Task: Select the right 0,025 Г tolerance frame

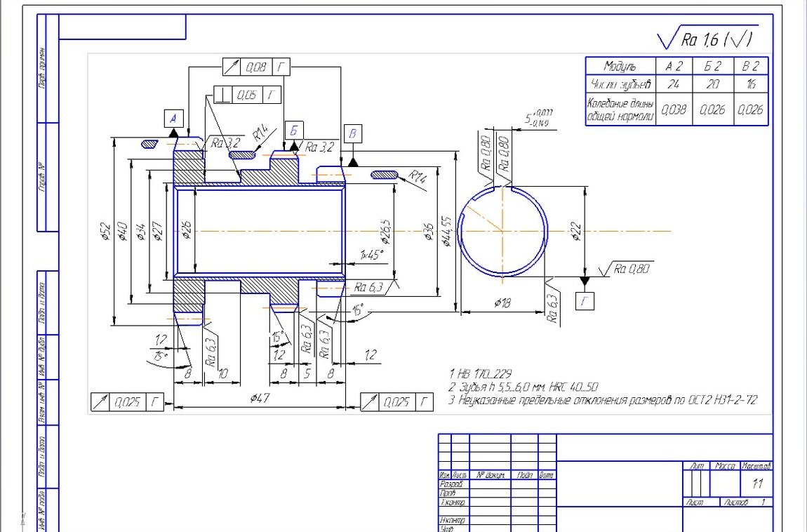Action: pos(396,402)
